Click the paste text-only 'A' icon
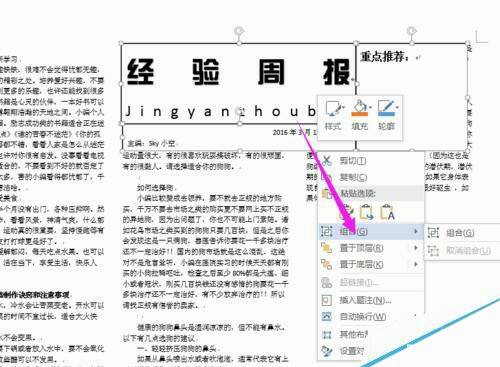This screenshot has width=500, height=367. pos(387,212)
